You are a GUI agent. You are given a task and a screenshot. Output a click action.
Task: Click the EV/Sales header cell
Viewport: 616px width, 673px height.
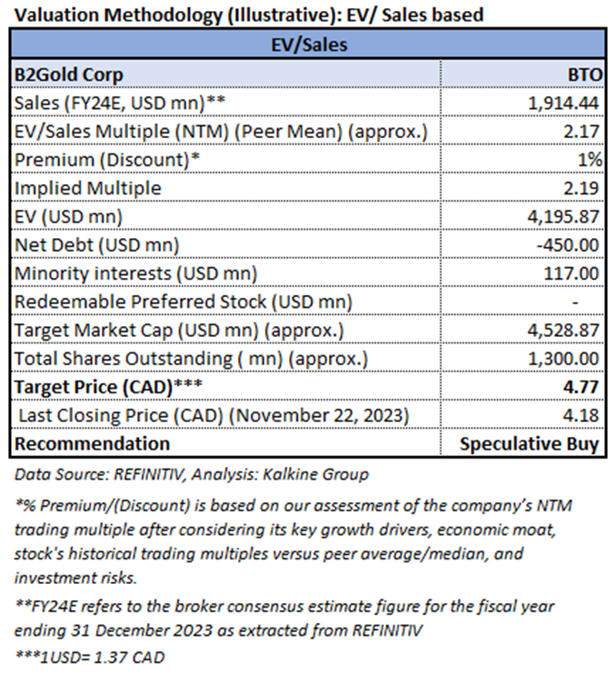[x=307, y=43]
